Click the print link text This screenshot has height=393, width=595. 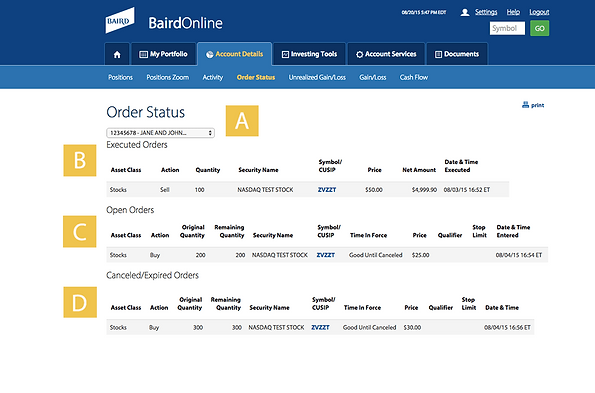click(537, 105)
